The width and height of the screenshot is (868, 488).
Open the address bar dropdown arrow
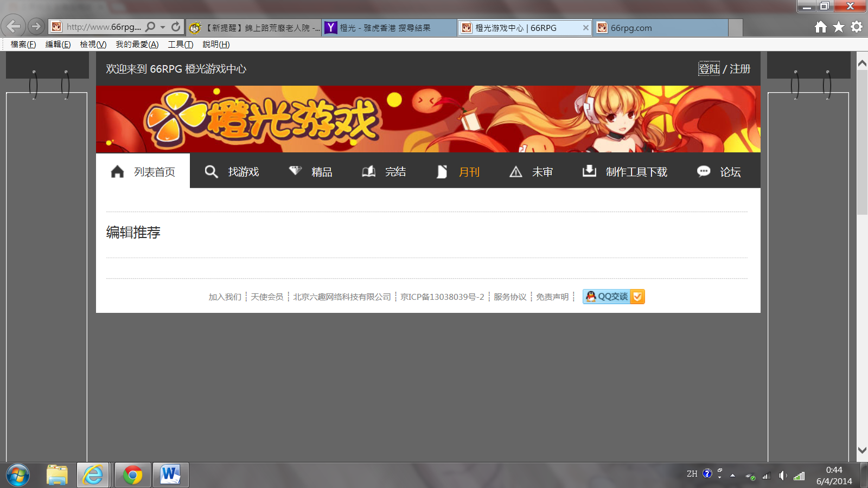pyautogui.click(x=163, y=27)
